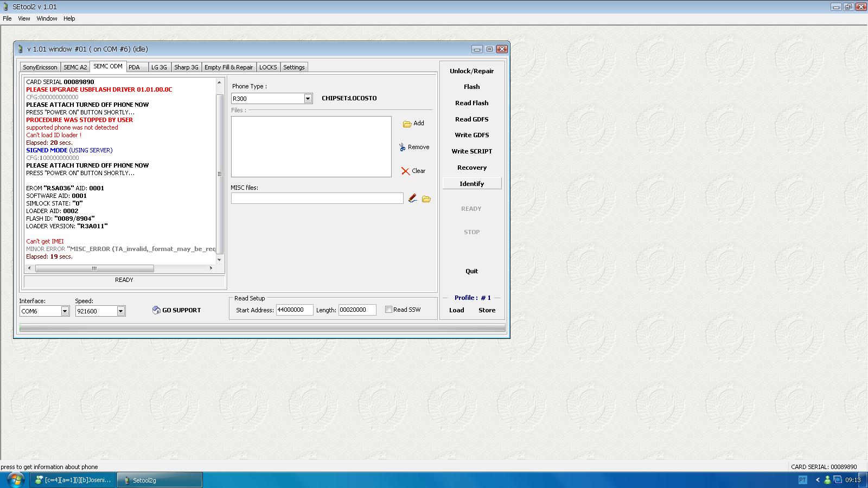Click the messenger user tray icon
This screenshot has width=868, height=488.
point(827,480)
